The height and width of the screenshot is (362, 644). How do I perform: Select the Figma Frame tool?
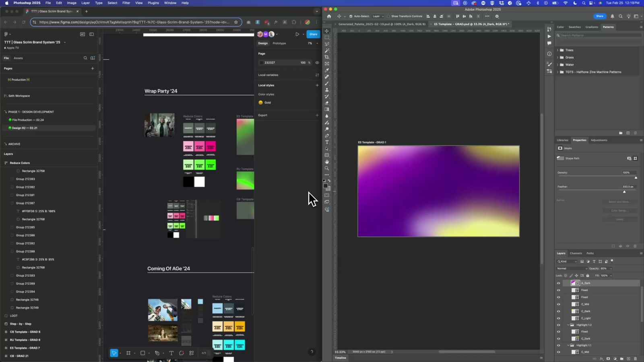point(128,353)
